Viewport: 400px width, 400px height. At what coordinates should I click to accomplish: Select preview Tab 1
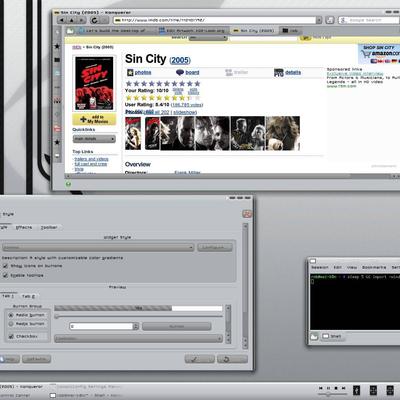click(x=8, y=296)
